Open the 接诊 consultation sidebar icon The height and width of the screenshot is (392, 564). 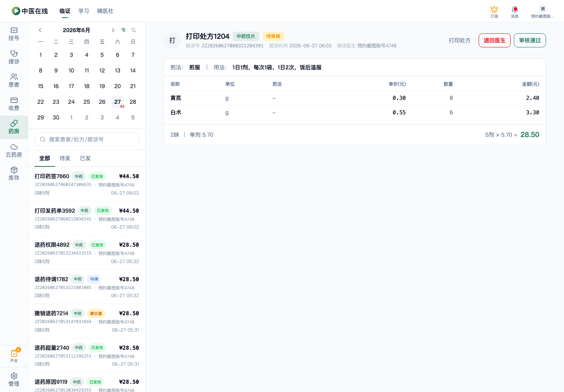pyautogui.click(x=14, y=57)
